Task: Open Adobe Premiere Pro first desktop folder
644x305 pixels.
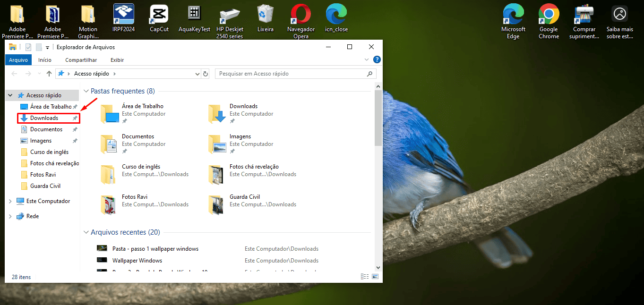Action: 17,21
